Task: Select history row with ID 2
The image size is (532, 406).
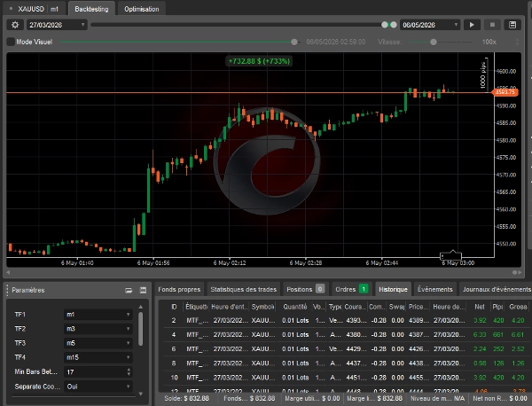Action: pyautogui.click(x=346, y=320)
